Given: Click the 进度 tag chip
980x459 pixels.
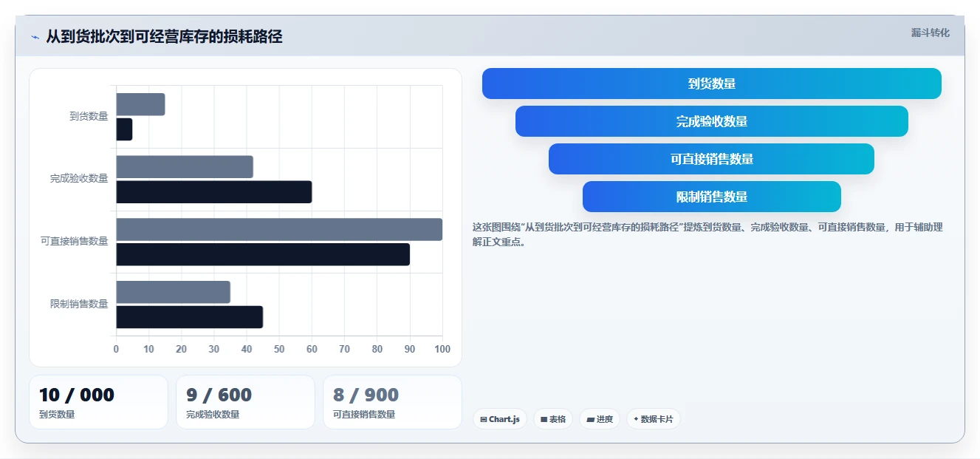Looking at the screenshot, I should [600, 419].
